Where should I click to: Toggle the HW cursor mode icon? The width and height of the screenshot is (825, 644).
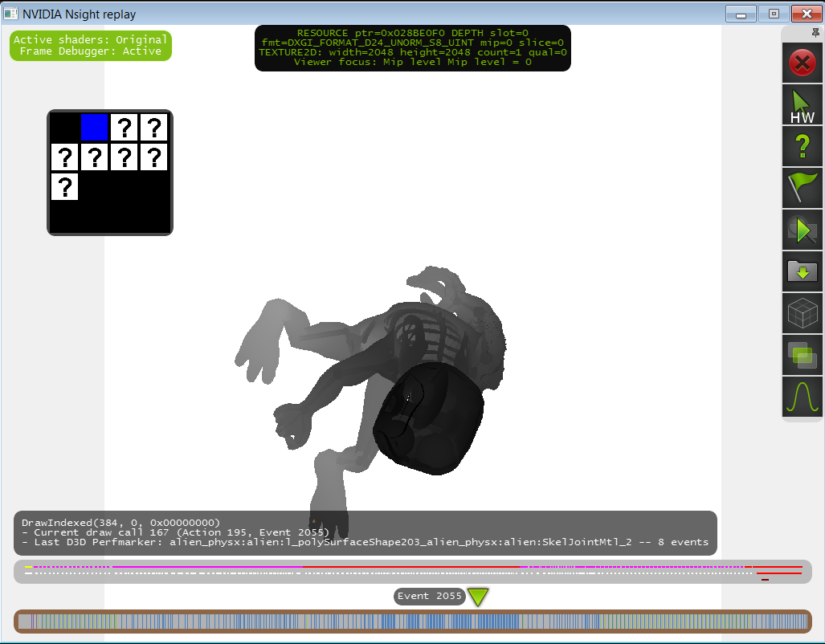click(x=802, y=105)
